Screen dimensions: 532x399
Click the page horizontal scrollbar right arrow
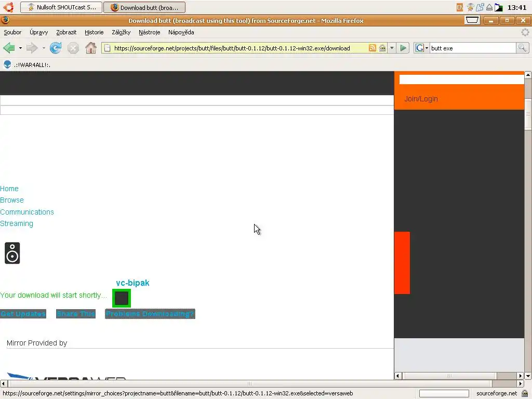521,384
